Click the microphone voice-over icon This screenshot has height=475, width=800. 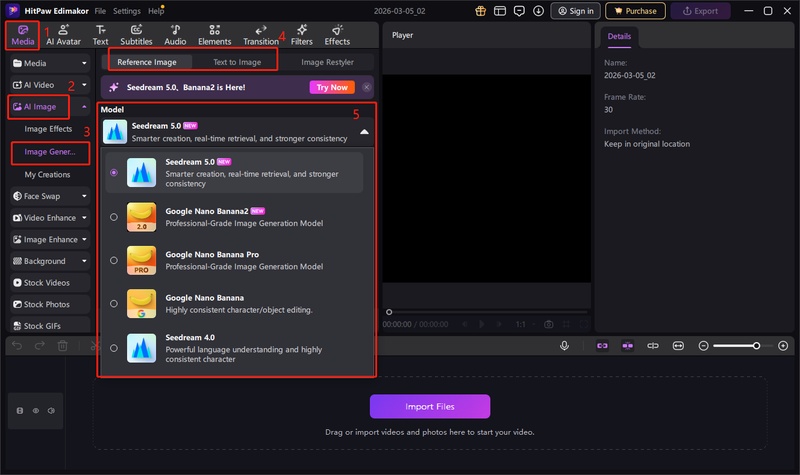(565, 345)
